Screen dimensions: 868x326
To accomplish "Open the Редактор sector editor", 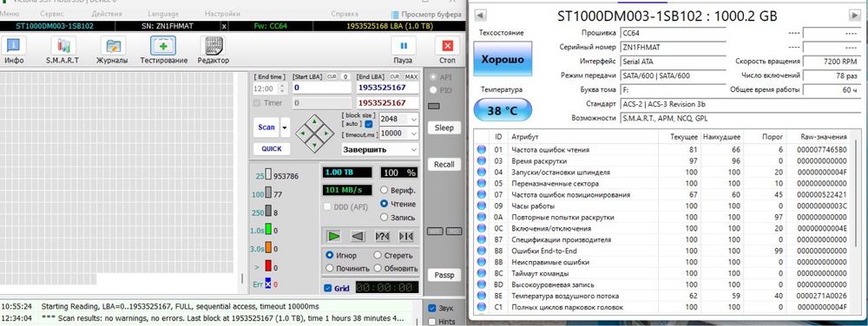I will pos(214,49).
